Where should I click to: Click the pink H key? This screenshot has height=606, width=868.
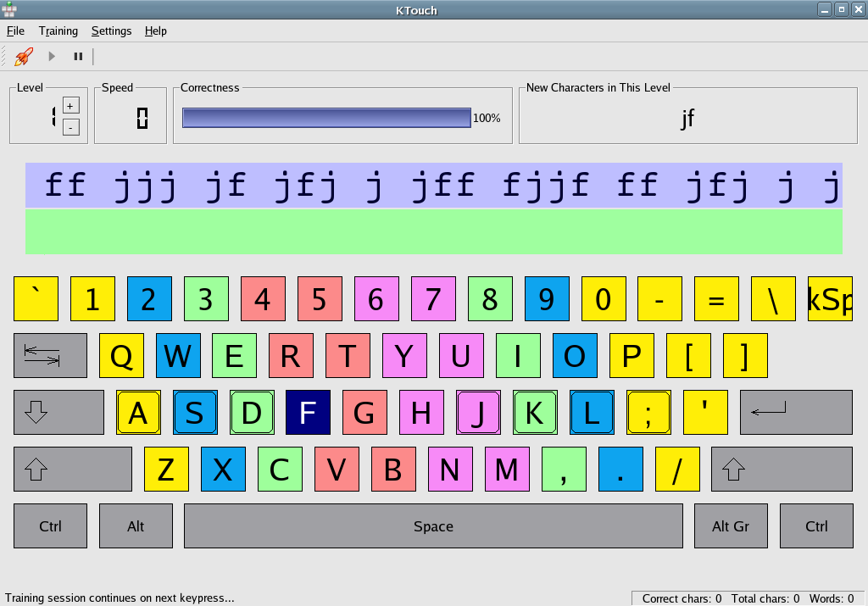coord(421,412)
